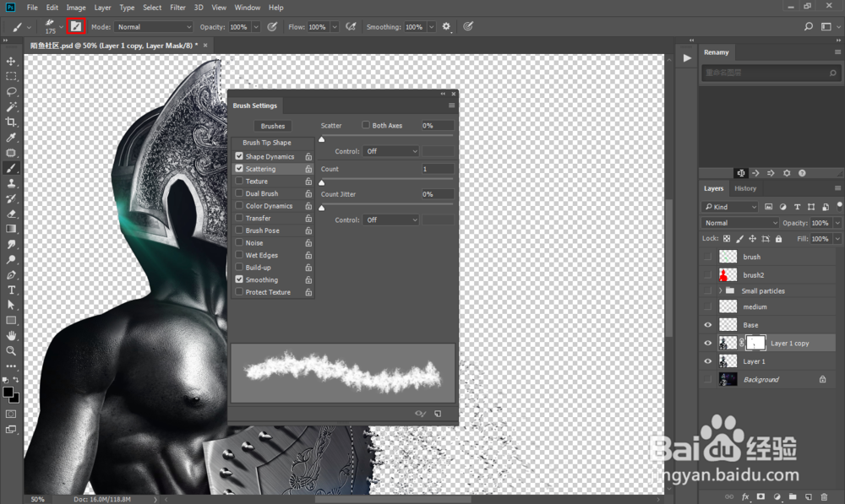Screen dimensions: 845x504
Task: Click the search icon in options bar
Action: coord(809,26)
